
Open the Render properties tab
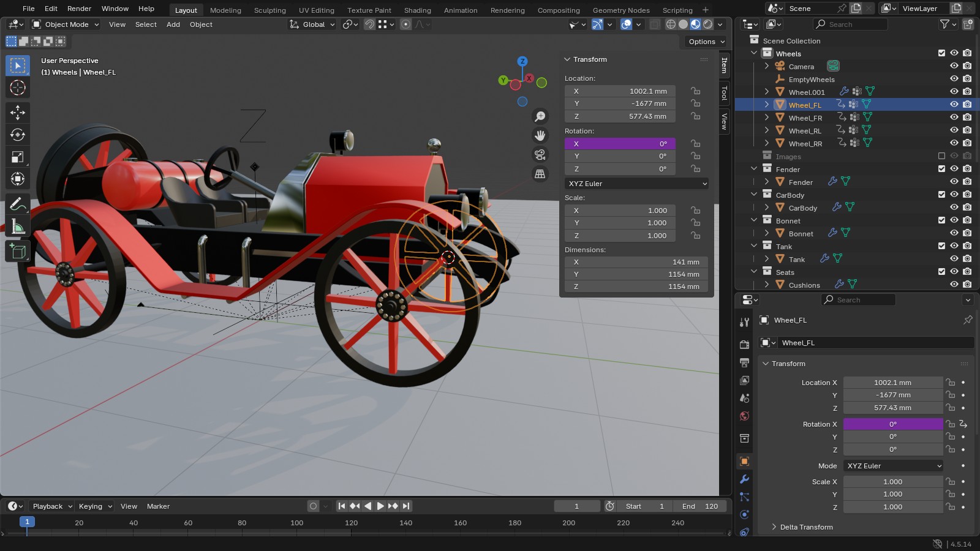click(744, 344)
